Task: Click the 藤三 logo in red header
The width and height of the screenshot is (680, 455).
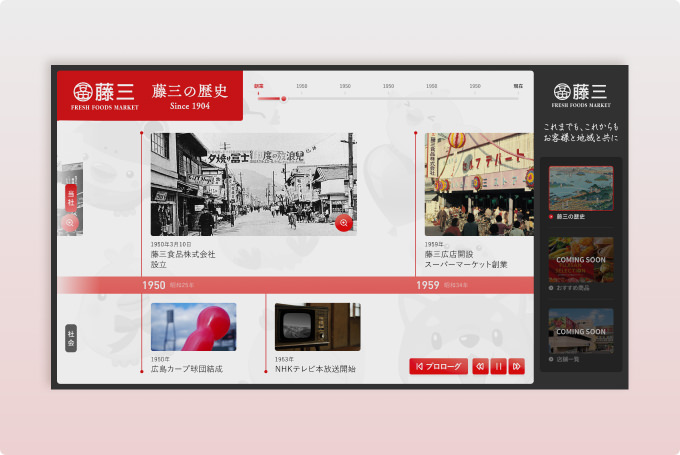Action: [x=105, y=96]
